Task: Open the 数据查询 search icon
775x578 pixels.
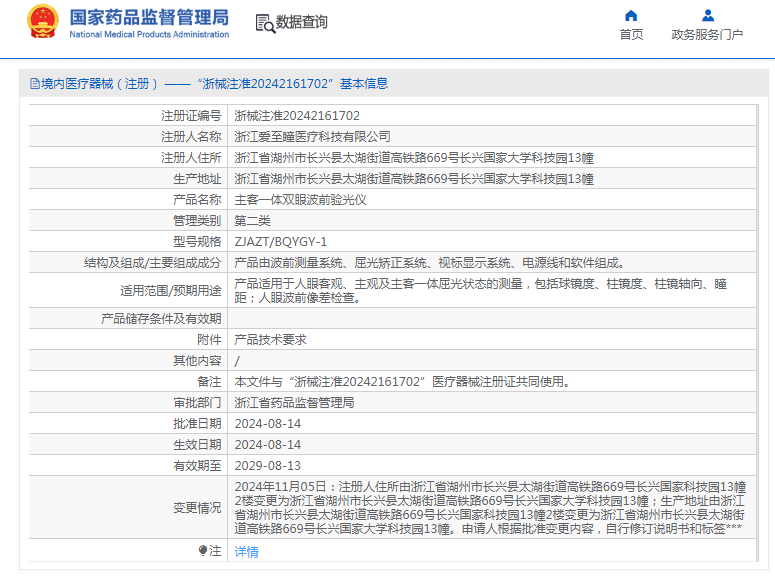Action: coord(265,23)
